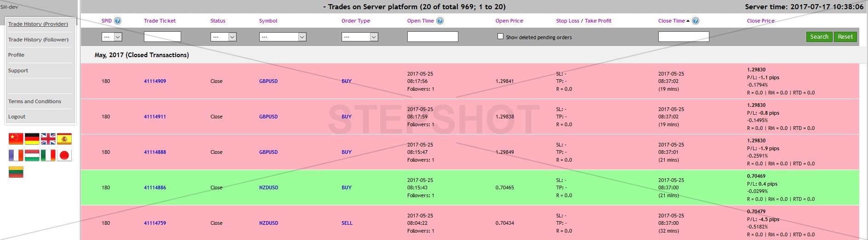The height and width of the screenshot is (240, 868).
Task: Click the Trade Ticket filter input field
Action: tap(162, 37)
